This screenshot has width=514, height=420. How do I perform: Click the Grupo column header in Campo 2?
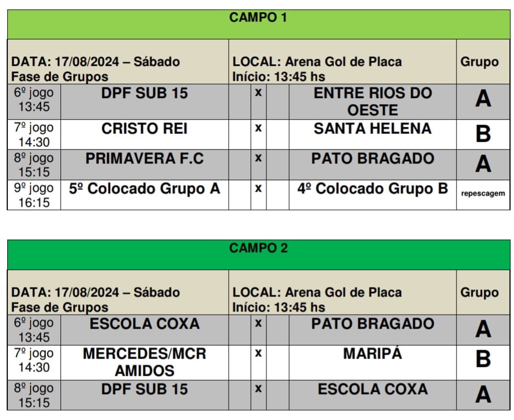[479, 293]
